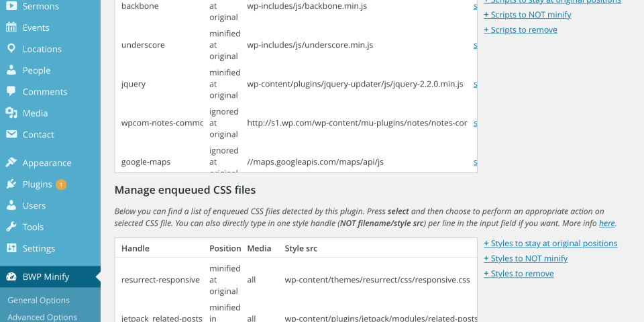The image size is (644, 322).
Task: Open General Options submenu
Action: click(x=39, y=301)
